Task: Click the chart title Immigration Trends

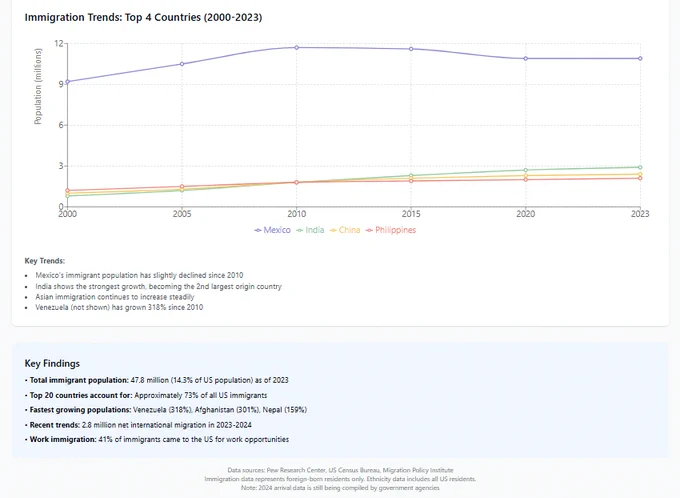Action: 143,17
